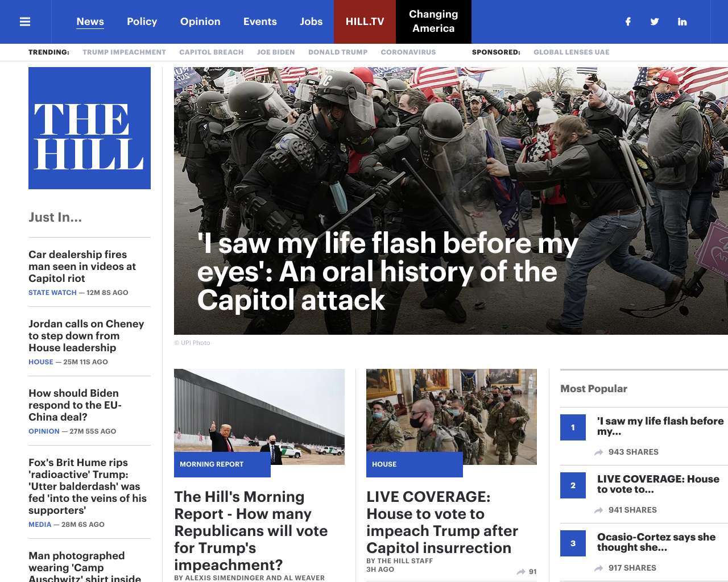Click share arrow next to 941 shares
The height and width of the screenshot is (582, 728).
click(x=599, y=510)
